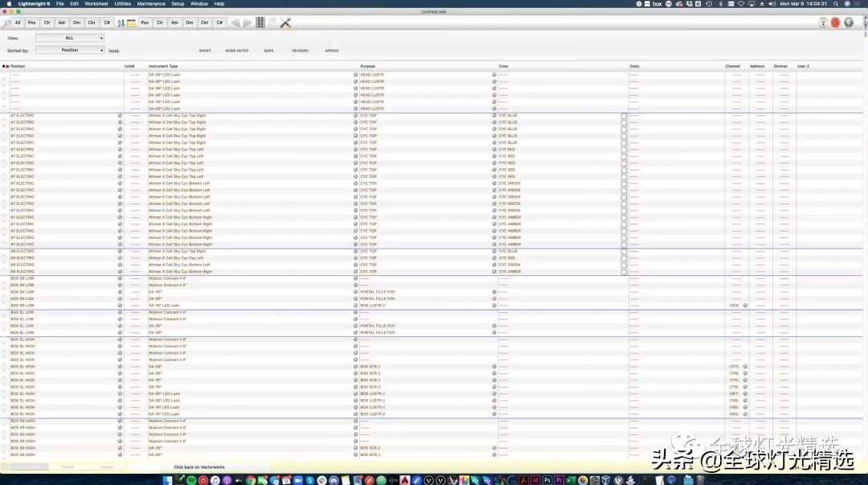Open the Worksheet menu
Image resolution: width=868 pixels, height=485 pixels.
click(96, 4)
